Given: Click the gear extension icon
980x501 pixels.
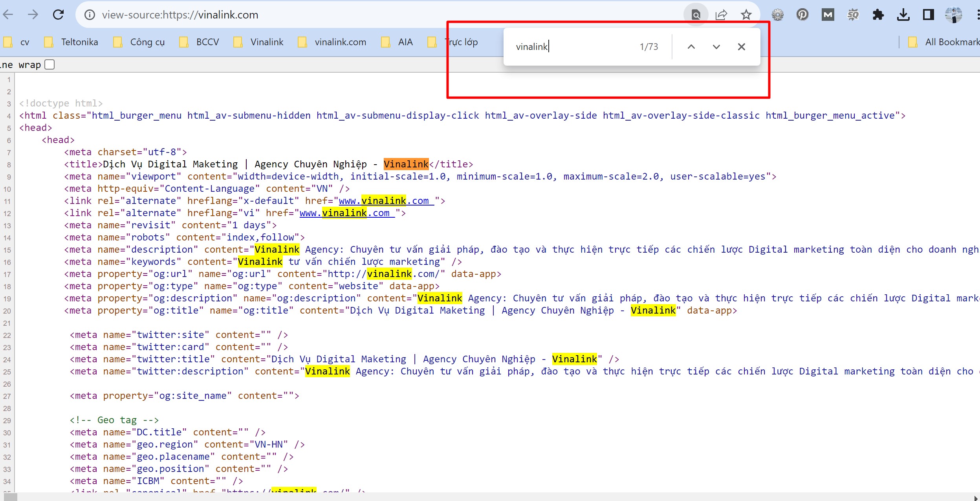Looking at the screenshot, I should click(x=777, y=15).
